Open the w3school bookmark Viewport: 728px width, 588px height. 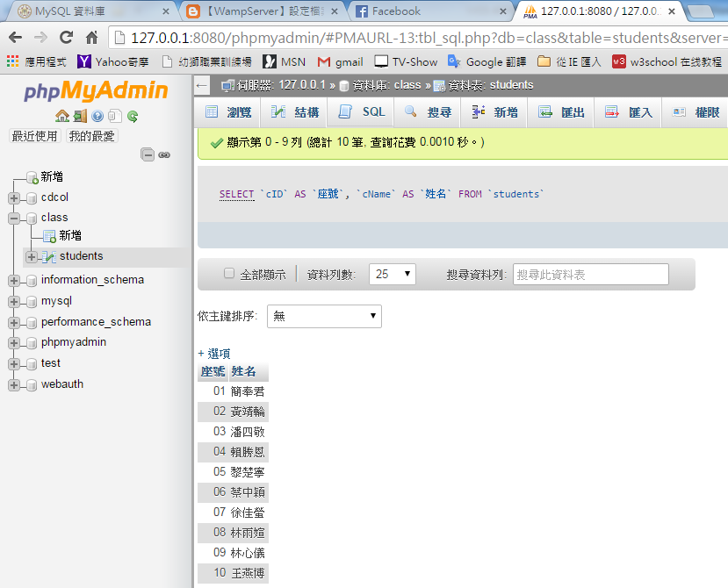[667, 61]
